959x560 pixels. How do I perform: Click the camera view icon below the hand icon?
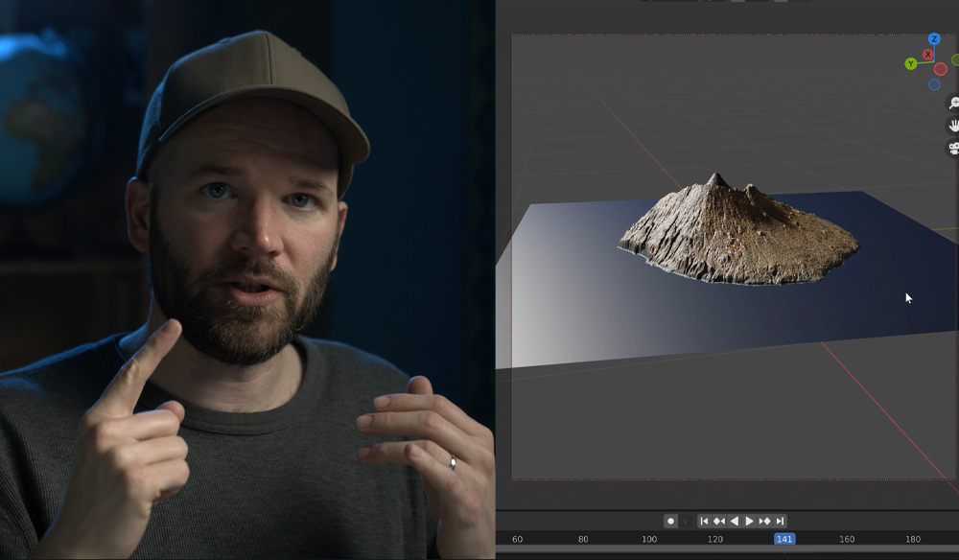pyautogui.click(x=952, y=149)
